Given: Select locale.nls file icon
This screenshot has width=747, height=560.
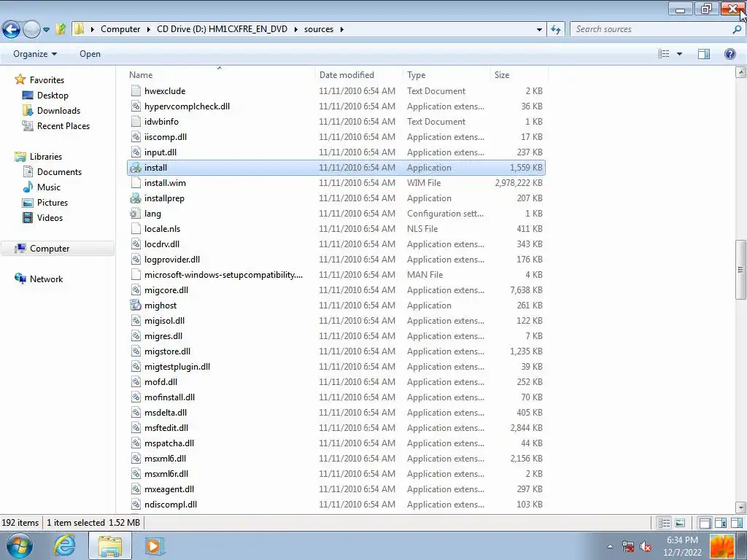Looking at the screenshot, I should [136, 228].
